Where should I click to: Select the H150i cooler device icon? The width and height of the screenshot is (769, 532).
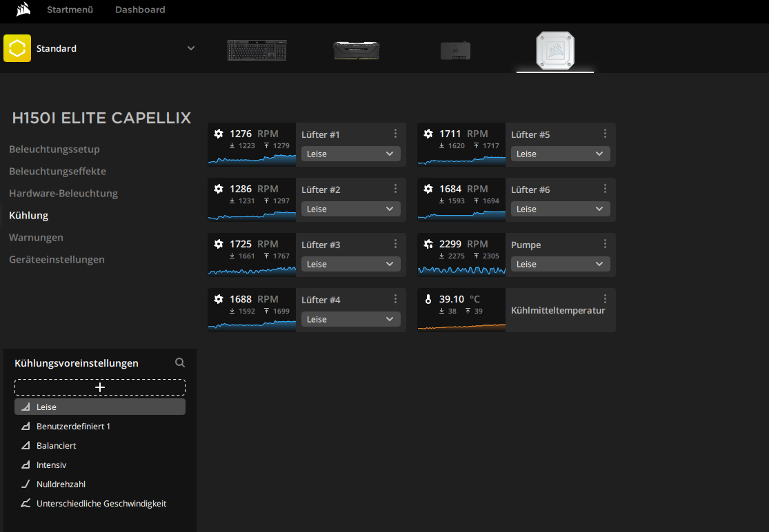[555, 50]
